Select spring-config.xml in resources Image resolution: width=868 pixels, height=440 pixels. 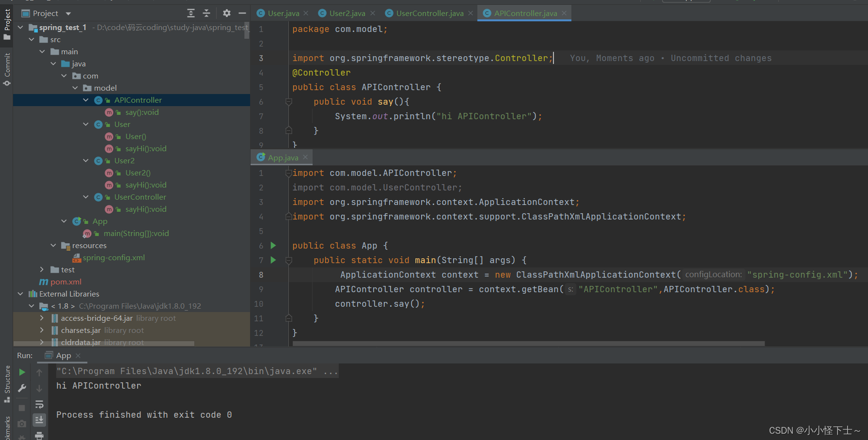[x=113, y=257]
